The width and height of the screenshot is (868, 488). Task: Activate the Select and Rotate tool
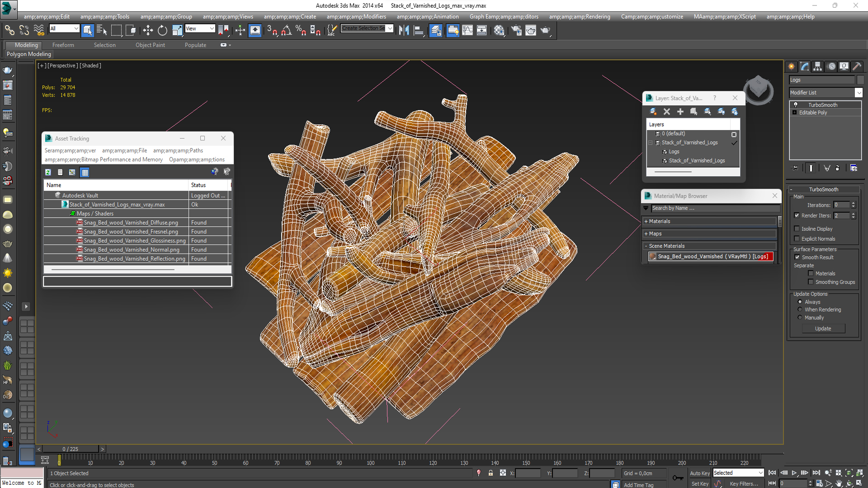162,30
